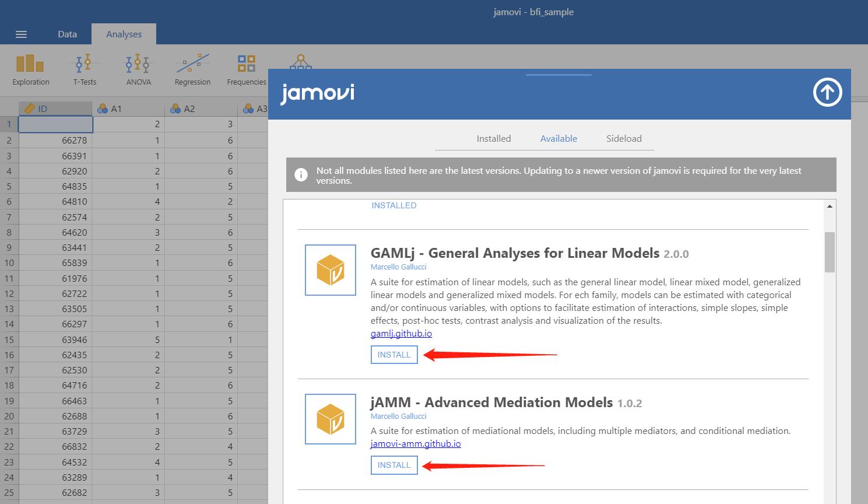Click the ID cell containing 66278

tap(55, 140)
